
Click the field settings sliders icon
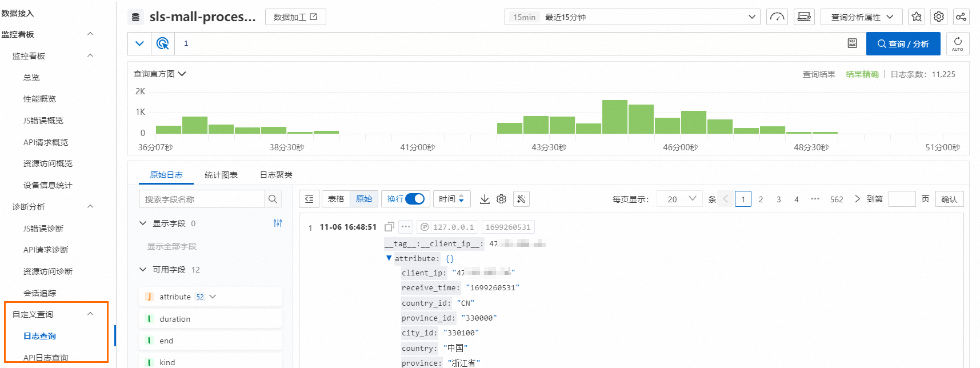coord(278,223)
